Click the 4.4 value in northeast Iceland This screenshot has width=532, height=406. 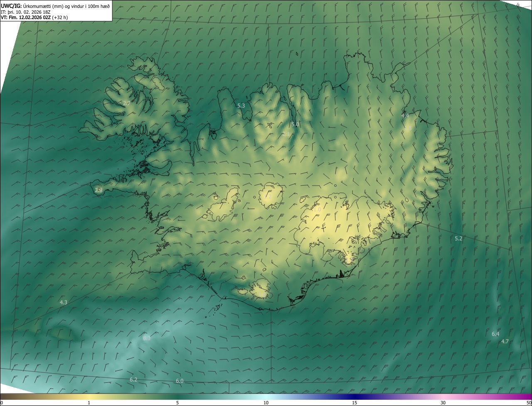(405, 115)
